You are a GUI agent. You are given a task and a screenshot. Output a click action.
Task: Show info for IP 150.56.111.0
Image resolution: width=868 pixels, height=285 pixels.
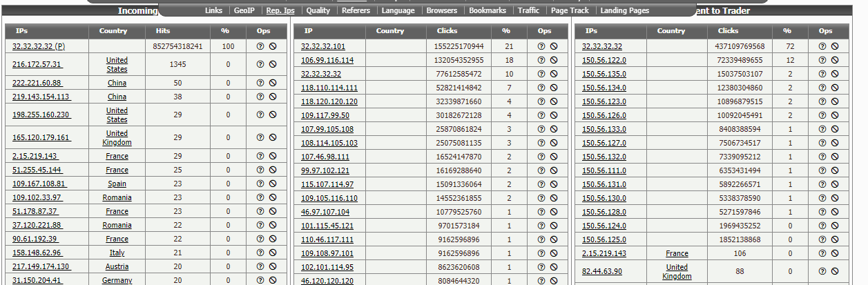click(822, 170)
